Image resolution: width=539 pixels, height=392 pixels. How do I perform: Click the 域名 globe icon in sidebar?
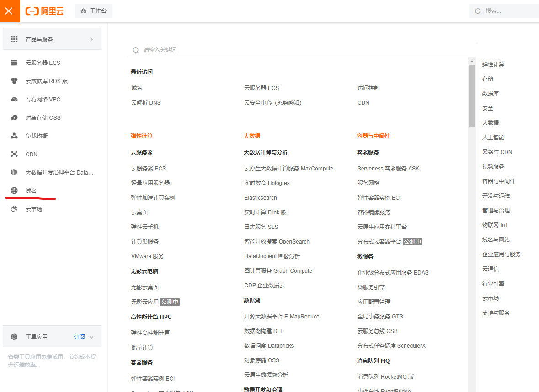tap(14, 191)
